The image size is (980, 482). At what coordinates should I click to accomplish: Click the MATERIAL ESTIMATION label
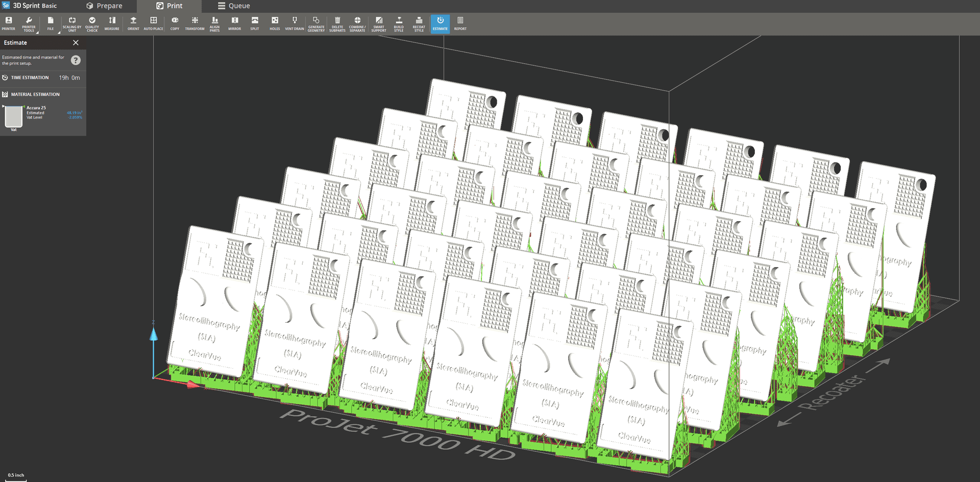coord(35,94)
